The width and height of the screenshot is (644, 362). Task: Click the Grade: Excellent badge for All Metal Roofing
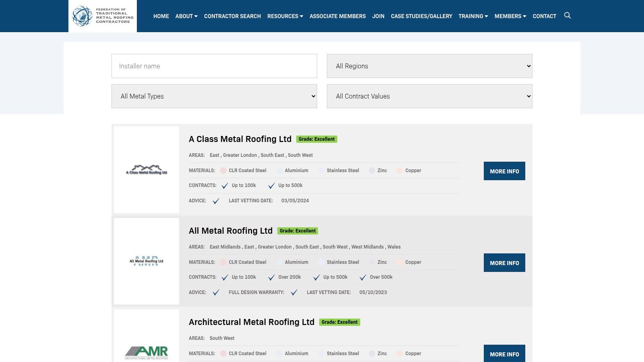point(297,231)
